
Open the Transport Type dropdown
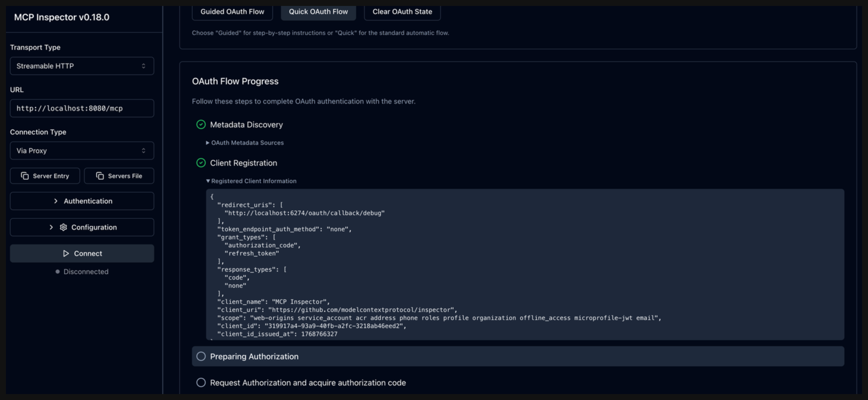[82, 66]
